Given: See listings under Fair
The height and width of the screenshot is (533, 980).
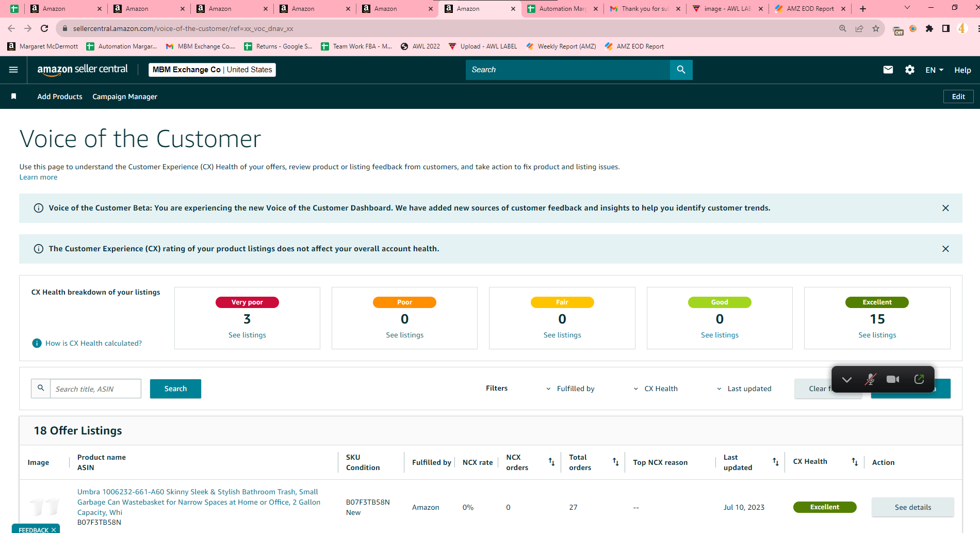Looking at the screenshot, I should 562,335.
